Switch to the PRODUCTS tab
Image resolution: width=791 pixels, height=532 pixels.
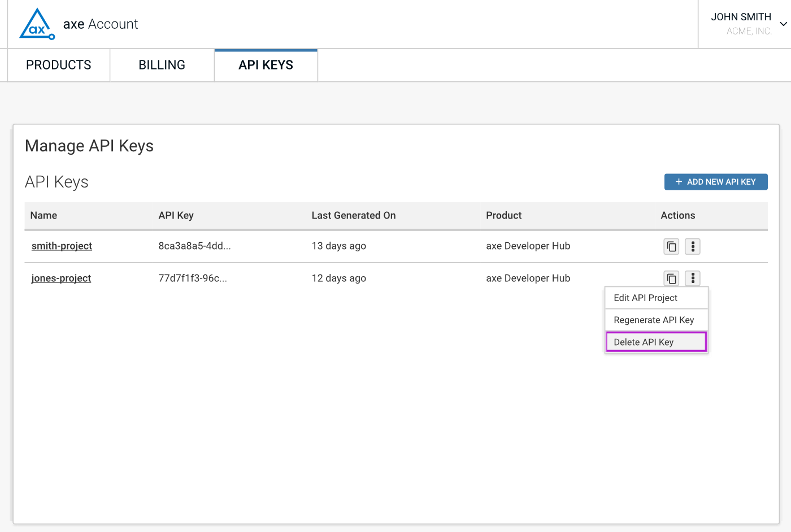(58, 64)
